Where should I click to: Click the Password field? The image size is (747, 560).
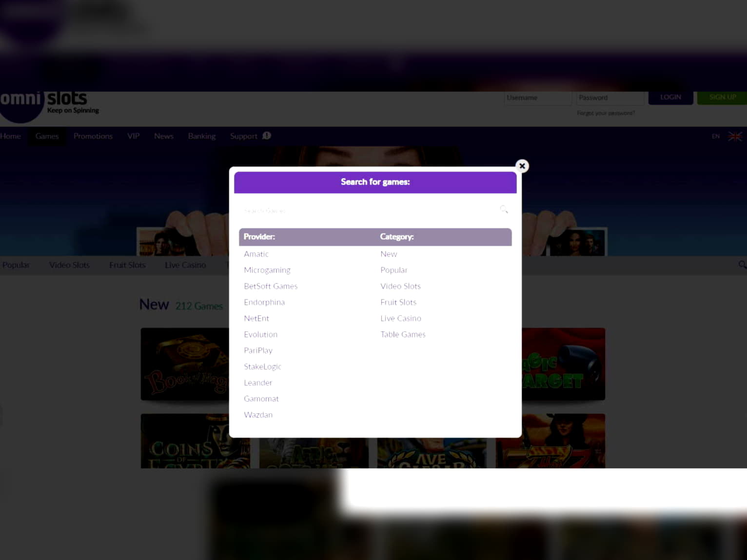(610, 97)
